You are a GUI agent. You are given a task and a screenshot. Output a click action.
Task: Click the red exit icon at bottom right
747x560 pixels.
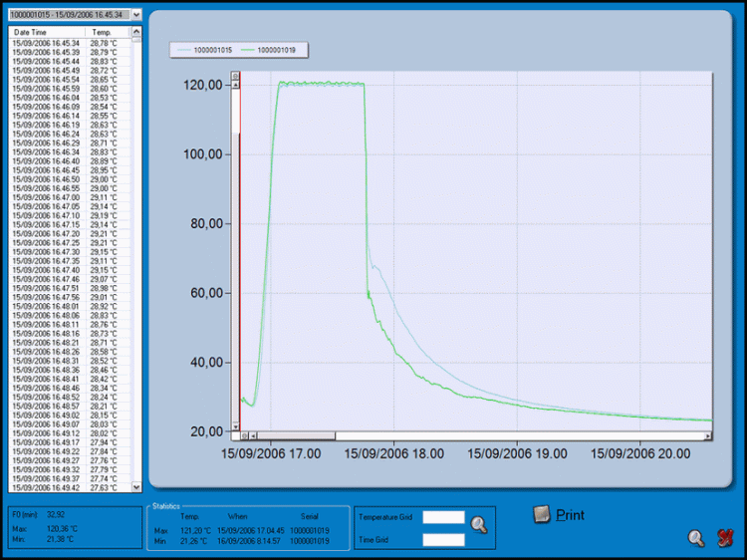[725, 538]
